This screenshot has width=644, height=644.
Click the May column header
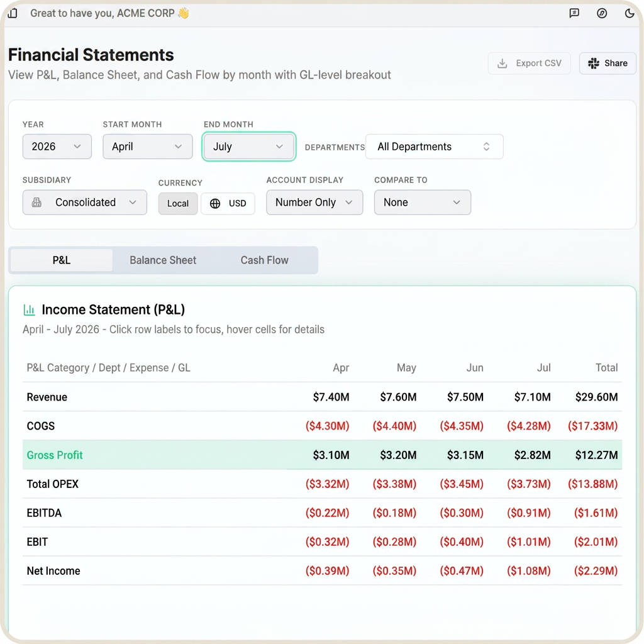click(407, 367)
